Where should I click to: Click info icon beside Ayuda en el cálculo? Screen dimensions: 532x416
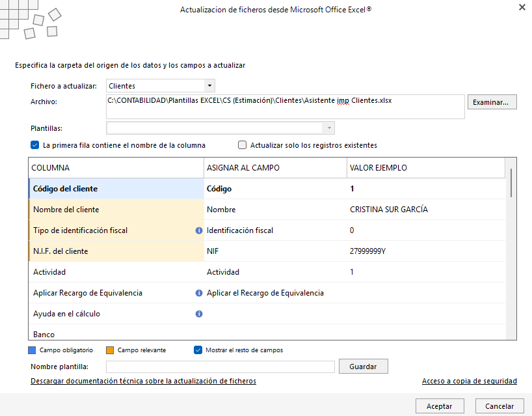point(199,314)
